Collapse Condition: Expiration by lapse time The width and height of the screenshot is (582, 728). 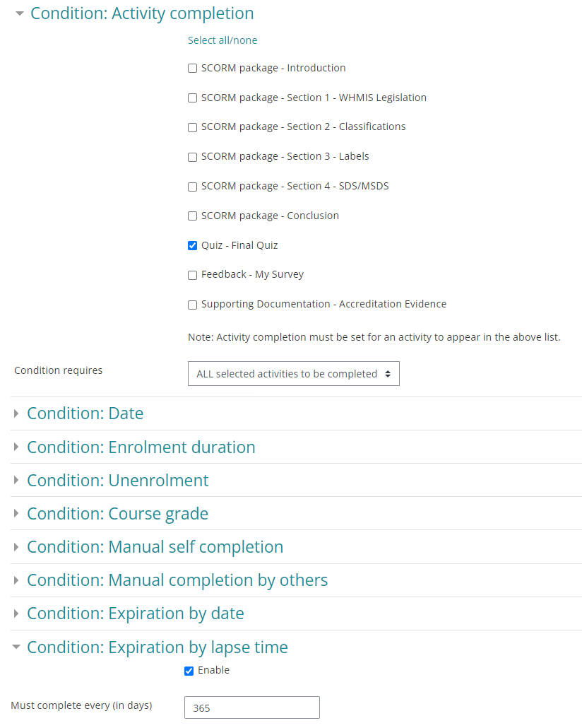[157, 647]
